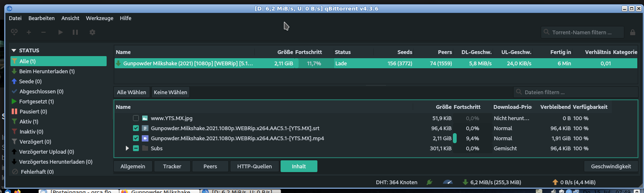Viewport: 644px width, 193px height.
Task: Collapse the STATUS sidebar section
Action: pos(14,50)
